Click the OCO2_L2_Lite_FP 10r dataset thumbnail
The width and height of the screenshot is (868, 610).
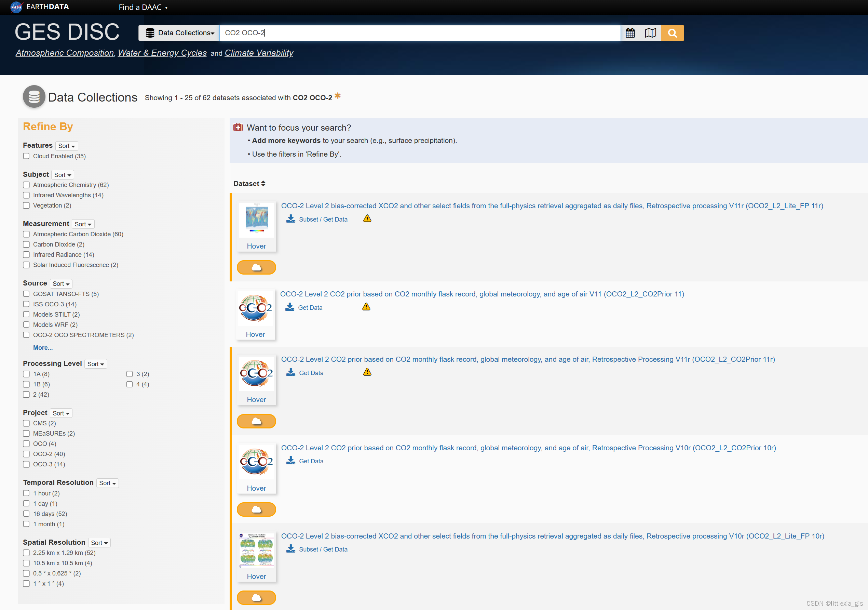pos(256,550)
